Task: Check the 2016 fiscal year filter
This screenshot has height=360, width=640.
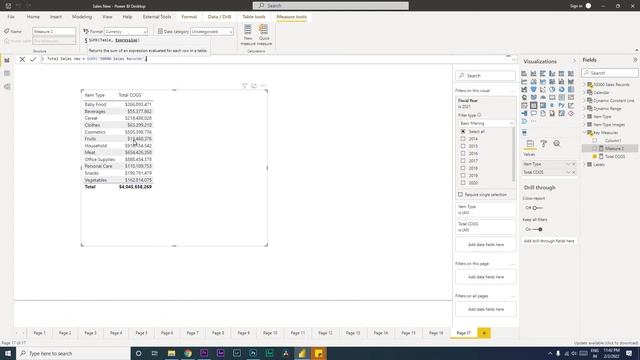Action: (x=463, y=153)
